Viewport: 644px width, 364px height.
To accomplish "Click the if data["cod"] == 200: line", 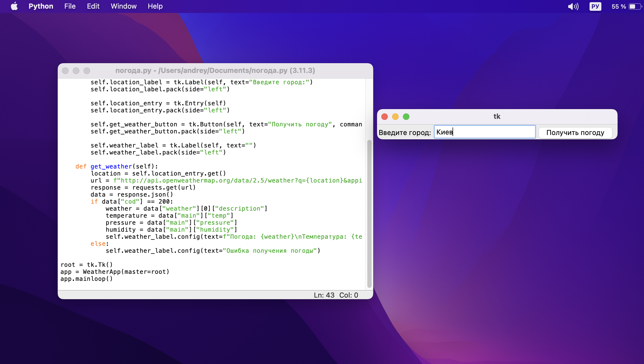I will 132,201.
